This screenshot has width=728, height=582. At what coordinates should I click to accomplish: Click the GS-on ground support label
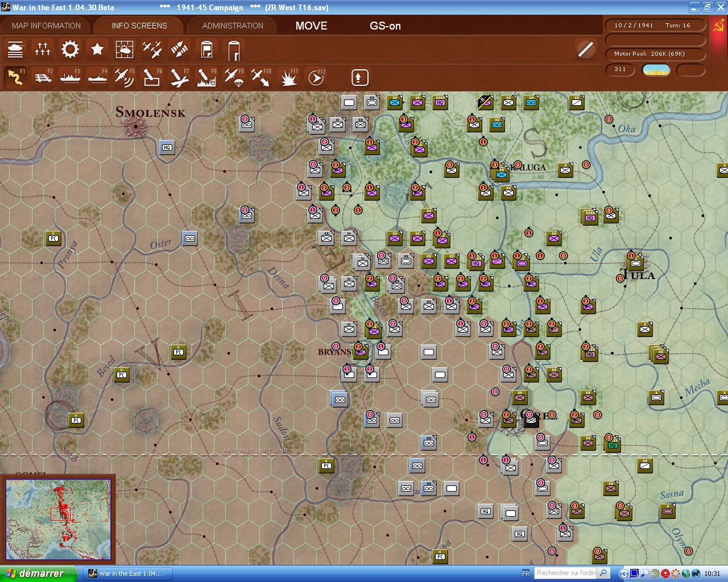[x=385, y=26]
